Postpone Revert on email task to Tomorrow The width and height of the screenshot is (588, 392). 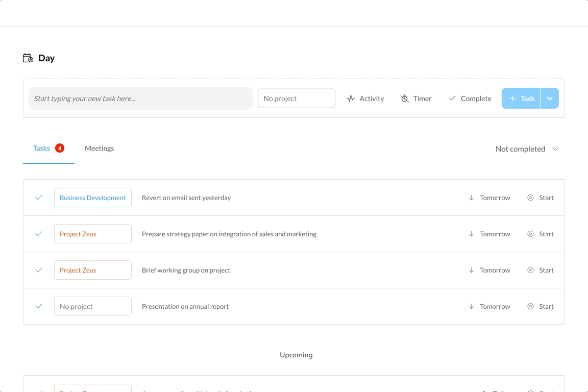click(x=489, y=198)
